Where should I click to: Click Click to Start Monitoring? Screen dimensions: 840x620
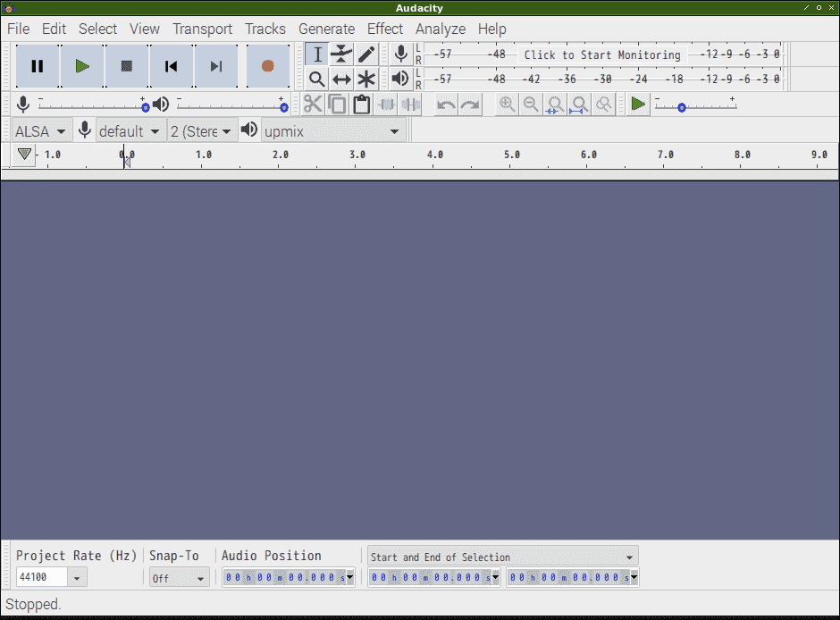tap(602, 54)
